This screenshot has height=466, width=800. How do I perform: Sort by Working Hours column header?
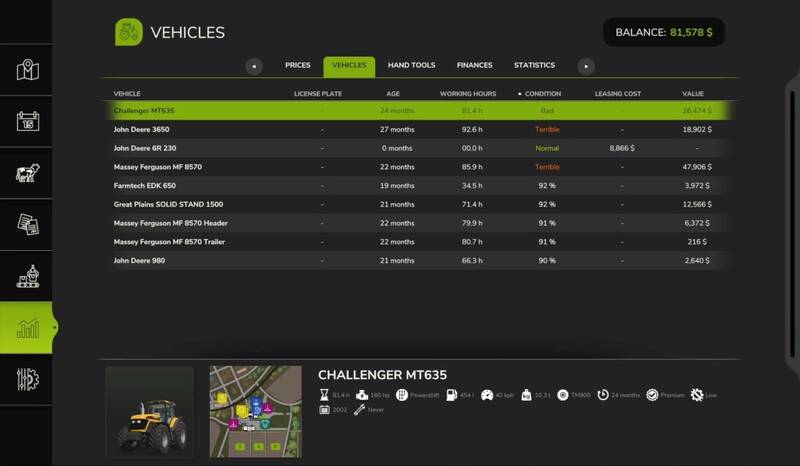tap(468, 94)
